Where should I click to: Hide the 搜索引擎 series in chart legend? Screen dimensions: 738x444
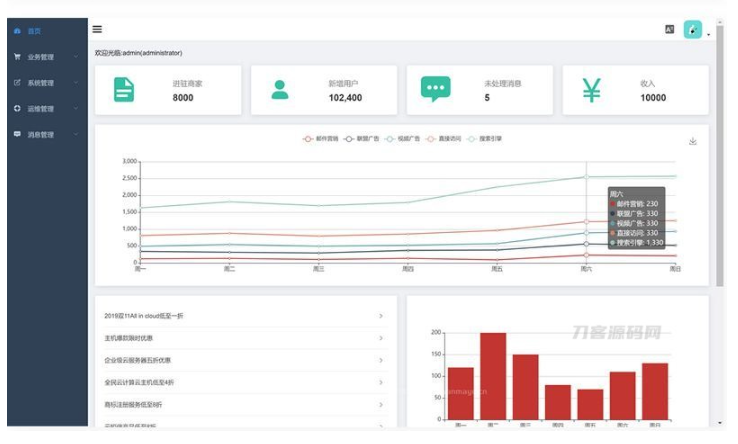click(x=484, y=138)
